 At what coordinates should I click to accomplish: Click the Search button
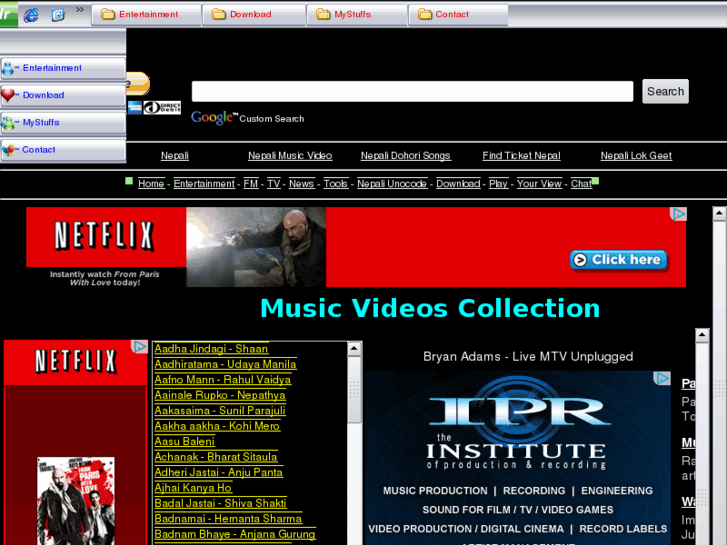click(x=665, y=91)
